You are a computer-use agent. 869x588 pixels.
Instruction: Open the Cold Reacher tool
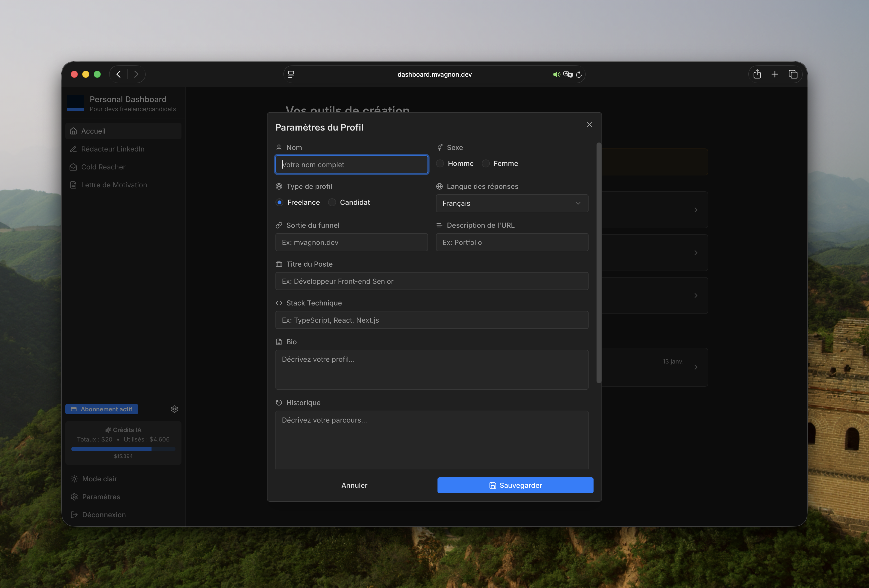(103, 167)
